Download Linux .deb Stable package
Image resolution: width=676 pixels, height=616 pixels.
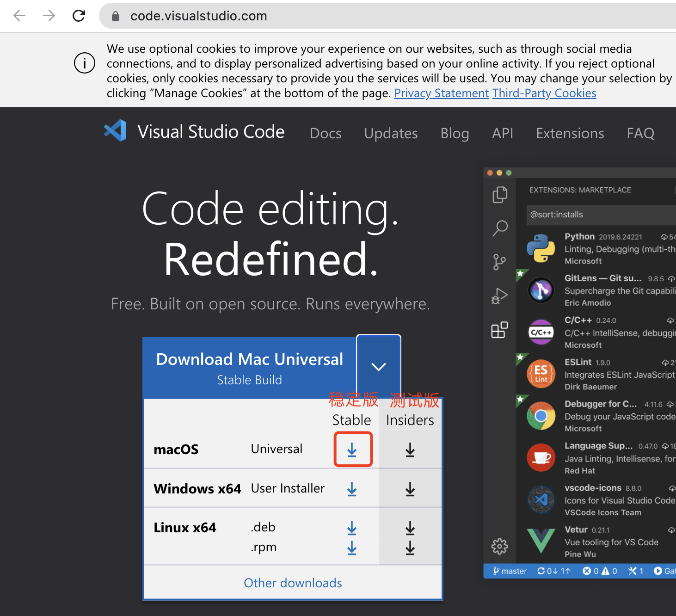tap(352, 528)
